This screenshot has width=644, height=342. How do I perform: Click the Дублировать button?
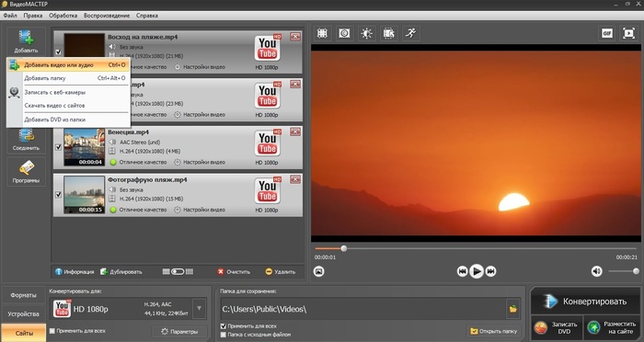point(121,272)
